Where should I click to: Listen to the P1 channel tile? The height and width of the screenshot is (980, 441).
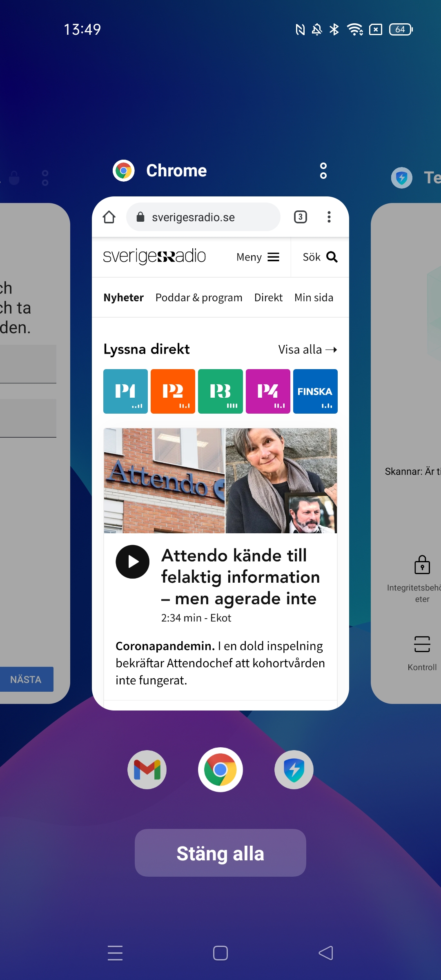[125, 391]
